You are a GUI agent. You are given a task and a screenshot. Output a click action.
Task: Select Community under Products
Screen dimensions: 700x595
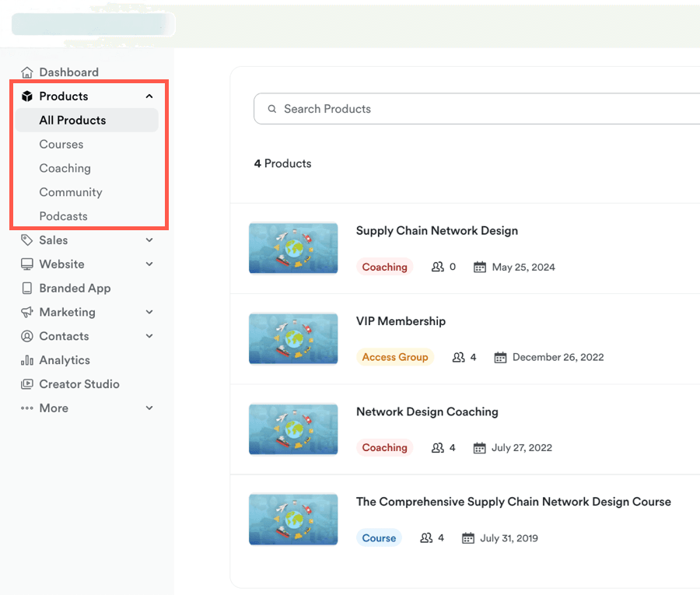(71, 192)
